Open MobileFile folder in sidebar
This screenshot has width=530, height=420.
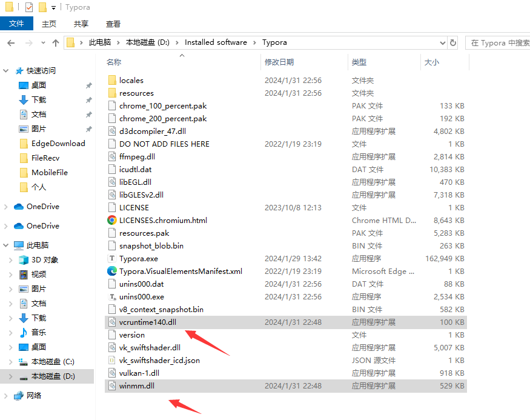click(x=49, y=173)
